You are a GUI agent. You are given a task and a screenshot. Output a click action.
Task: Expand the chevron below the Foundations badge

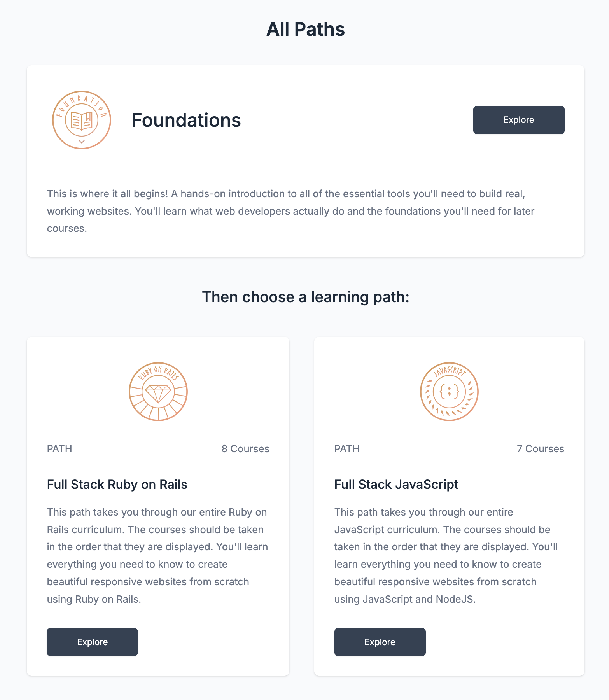(x=81, y=142)
